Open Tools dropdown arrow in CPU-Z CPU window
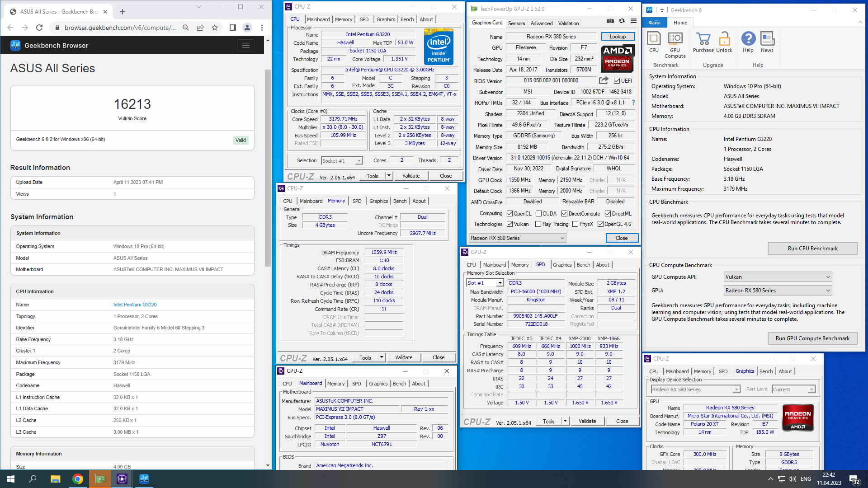This screenshot has width=868, height=488. pos(389,176)
